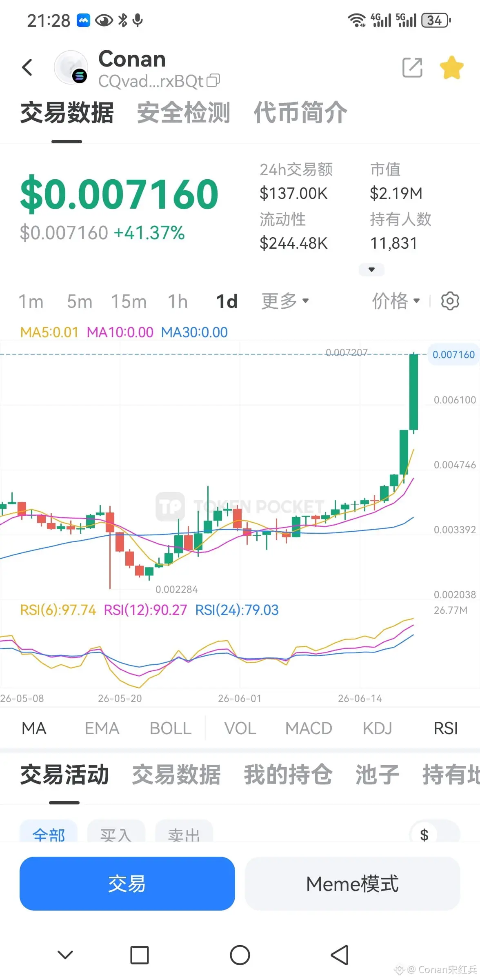Tap the holders count 11,831

tap(393, 243)
